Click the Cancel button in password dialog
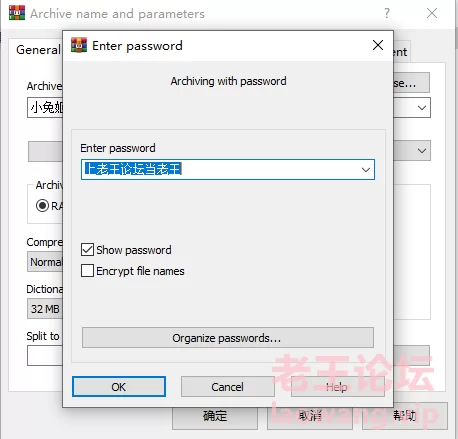The image size is (458, 439). [227, 387]
